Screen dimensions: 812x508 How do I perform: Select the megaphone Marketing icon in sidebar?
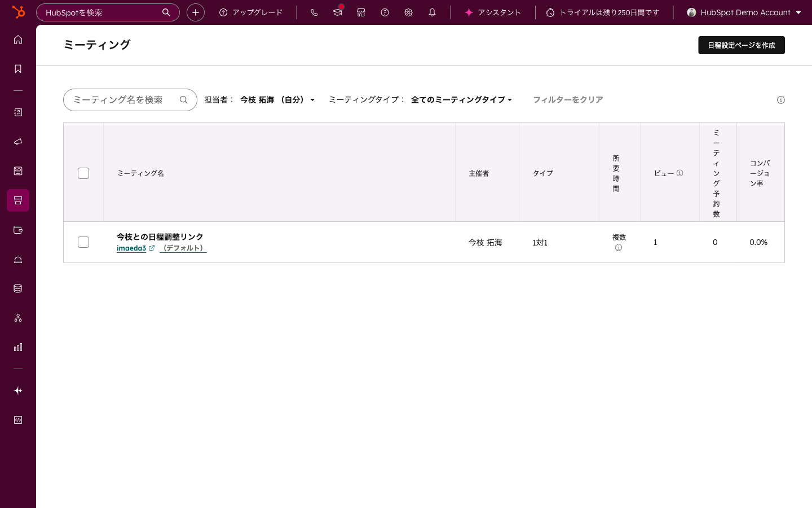(17, 142)
